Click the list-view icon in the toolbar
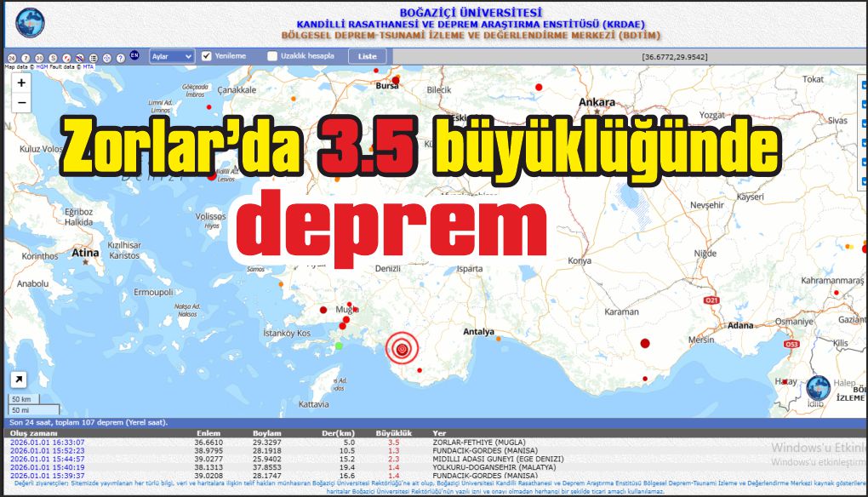Screen dimensions: 868x497 pyautogui.click(x=94, y=57)
